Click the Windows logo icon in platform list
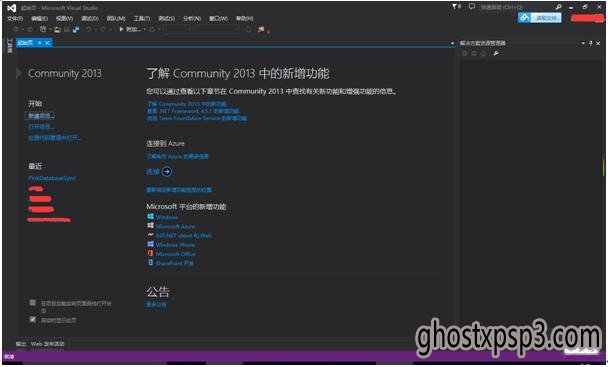 (x=150, y=216)
